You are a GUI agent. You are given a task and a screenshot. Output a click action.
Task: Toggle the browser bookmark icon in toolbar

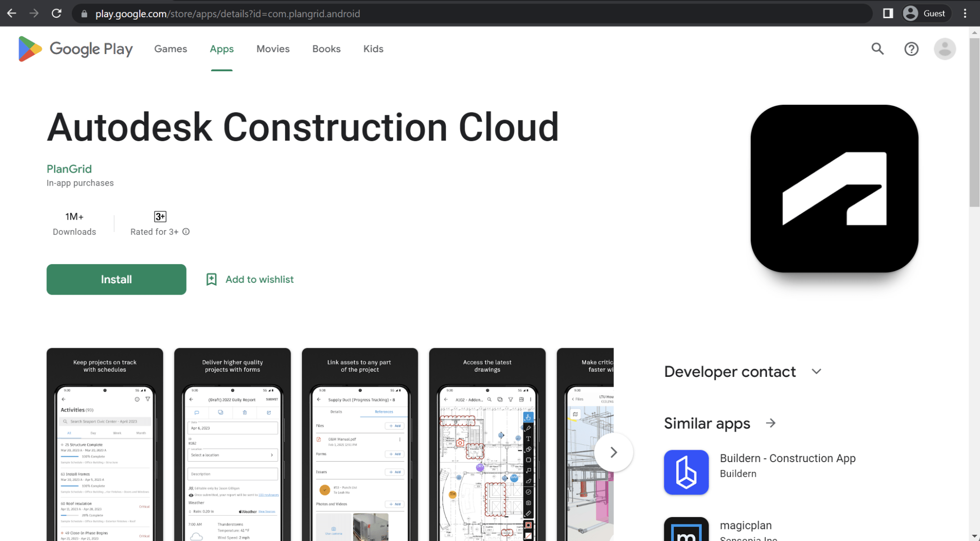click(886, 13)
